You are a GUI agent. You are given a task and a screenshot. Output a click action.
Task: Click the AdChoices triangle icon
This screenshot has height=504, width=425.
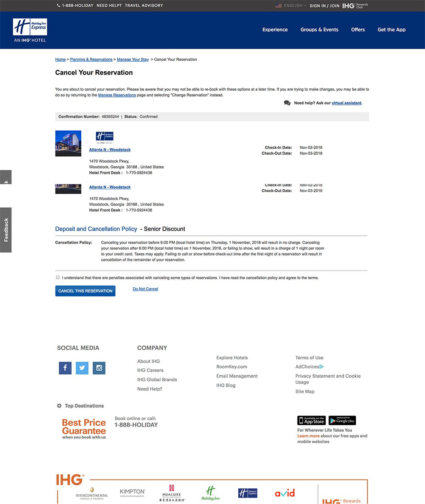tap(322, 366)
